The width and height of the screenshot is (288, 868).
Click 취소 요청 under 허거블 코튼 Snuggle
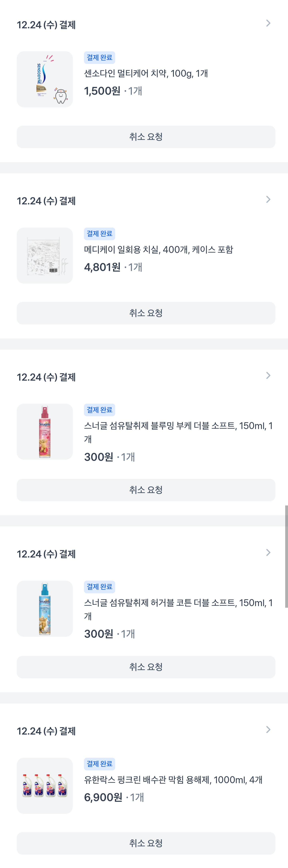coord(146,667)
